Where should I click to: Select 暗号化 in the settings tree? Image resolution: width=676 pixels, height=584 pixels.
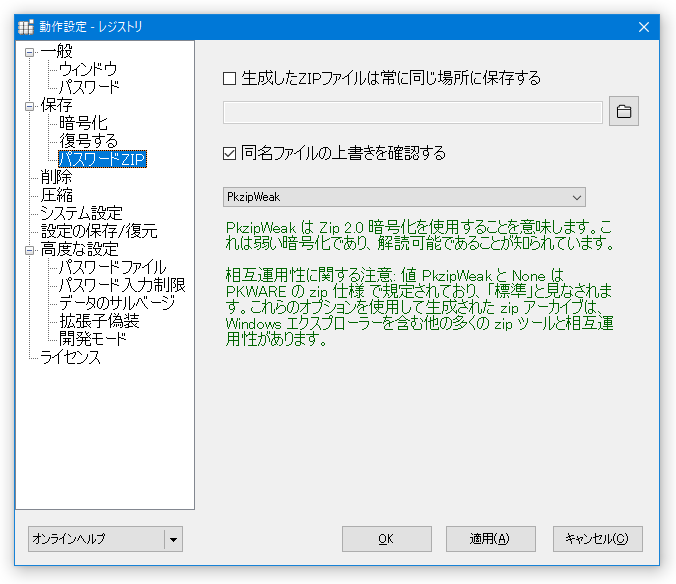(83, 123)
